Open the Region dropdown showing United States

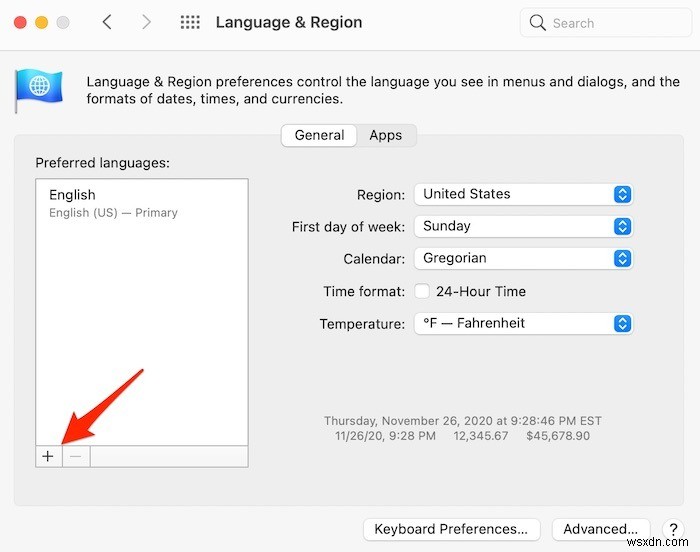coord(523,194)
